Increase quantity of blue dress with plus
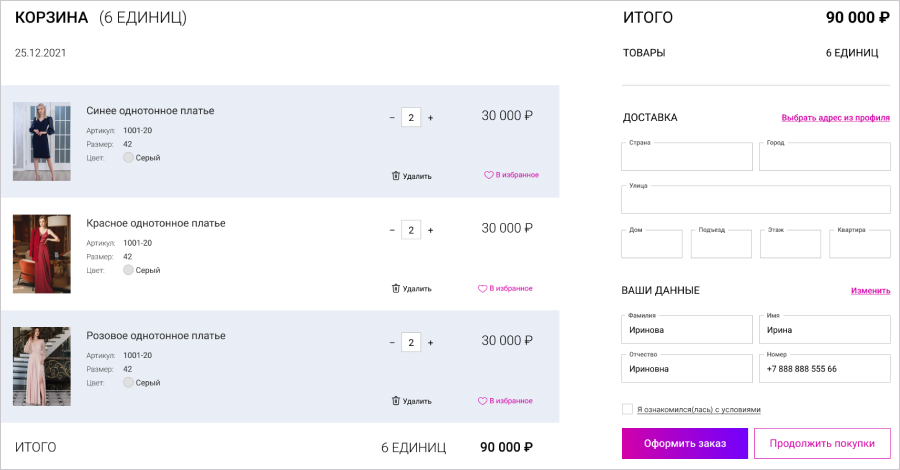The image size is (900, 470). 431,118
